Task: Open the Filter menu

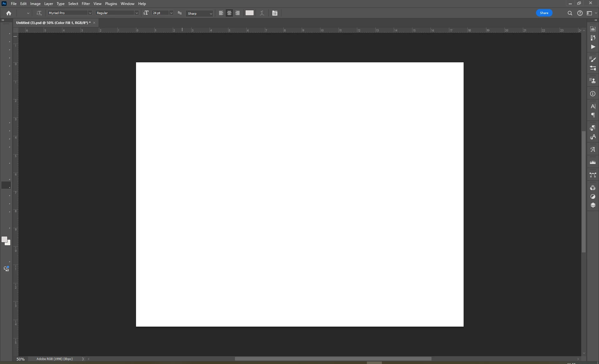Action: (85, 4)
